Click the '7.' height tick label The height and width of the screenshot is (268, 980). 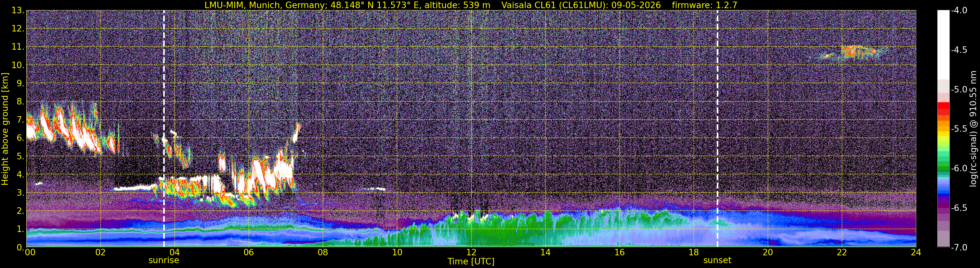tap(20, 120)
